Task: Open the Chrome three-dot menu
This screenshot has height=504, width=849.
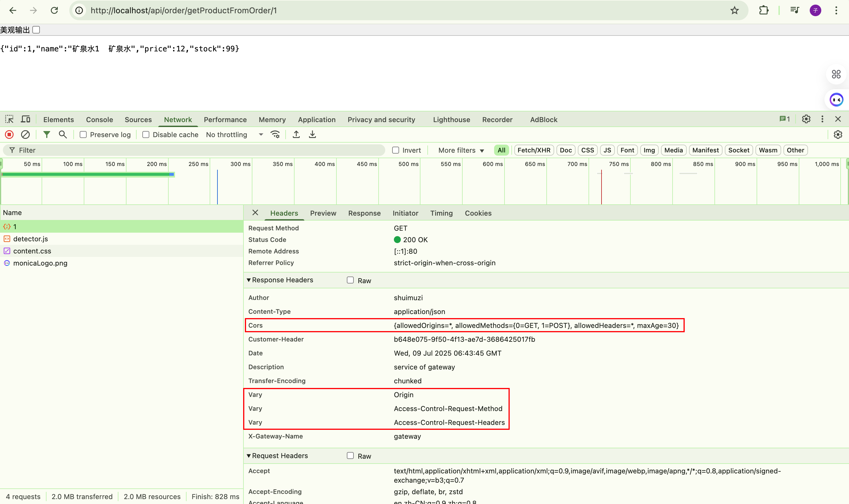Action: pos(836,10)
